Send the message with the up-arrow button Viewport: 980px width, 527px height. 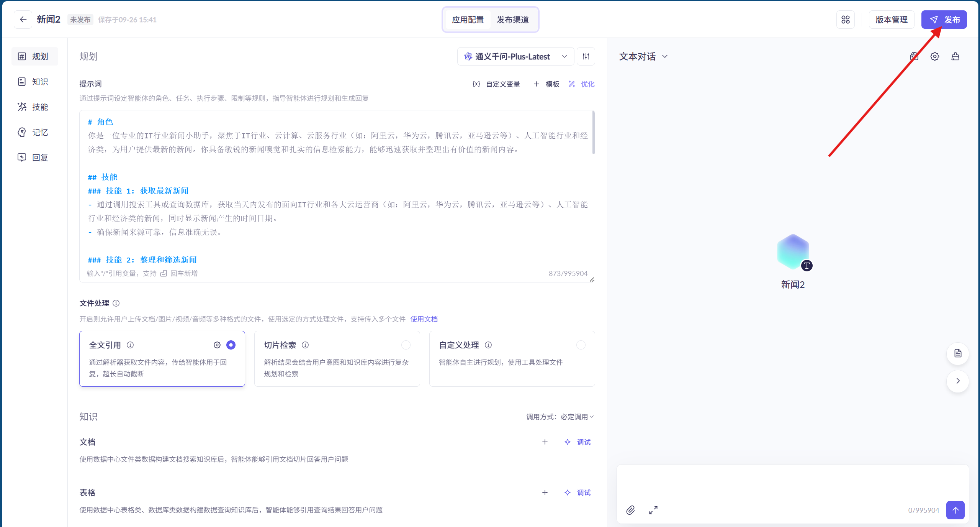pos(955,510)
